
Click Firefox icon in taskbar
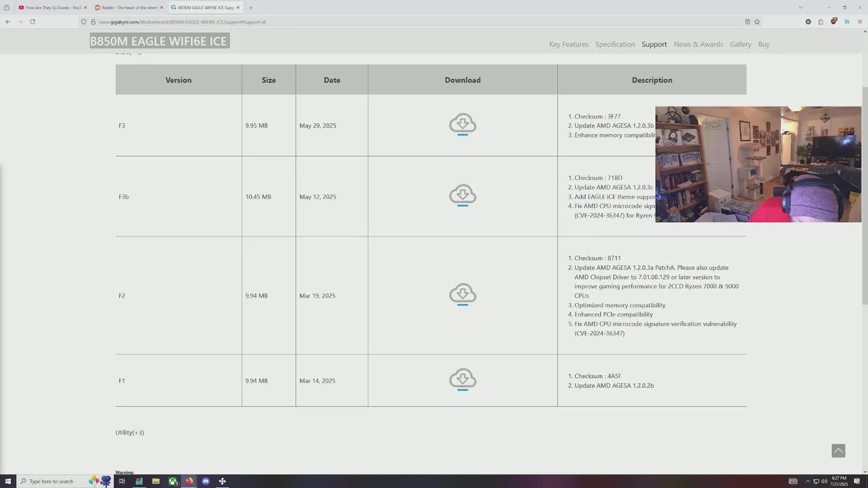189,481
